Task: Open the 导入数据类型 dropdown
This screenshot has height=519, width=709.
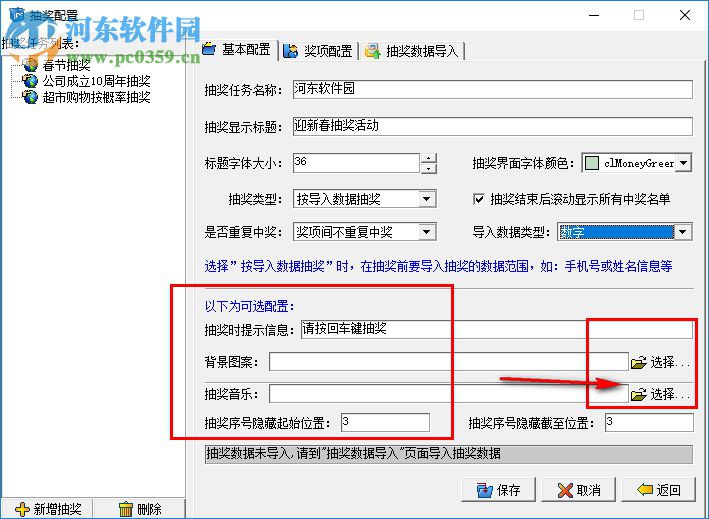Action: (x=683, y=232)
